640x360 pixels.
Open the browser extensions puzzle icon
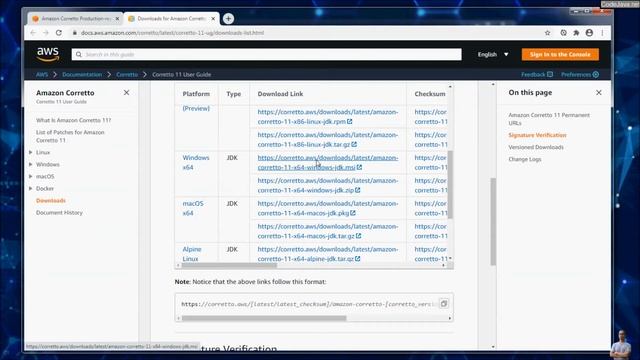576,33
